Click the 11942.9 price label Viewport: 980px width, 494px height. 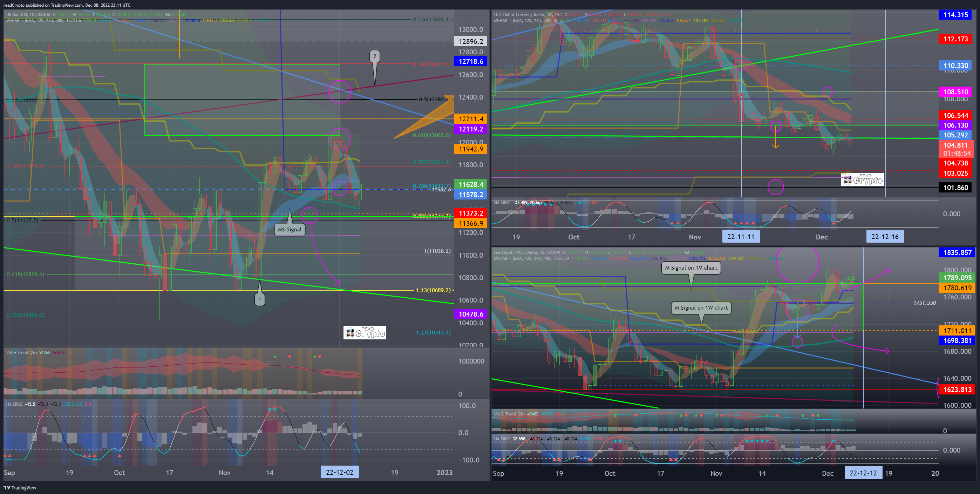pos(470,149)
